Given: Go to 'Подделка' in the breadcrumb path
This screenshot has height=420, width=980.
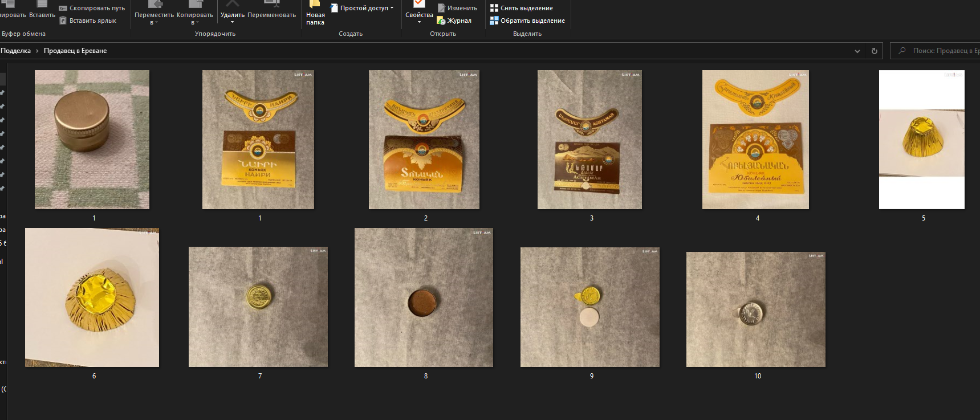Looking at the screenshot, I should (16, 51).
